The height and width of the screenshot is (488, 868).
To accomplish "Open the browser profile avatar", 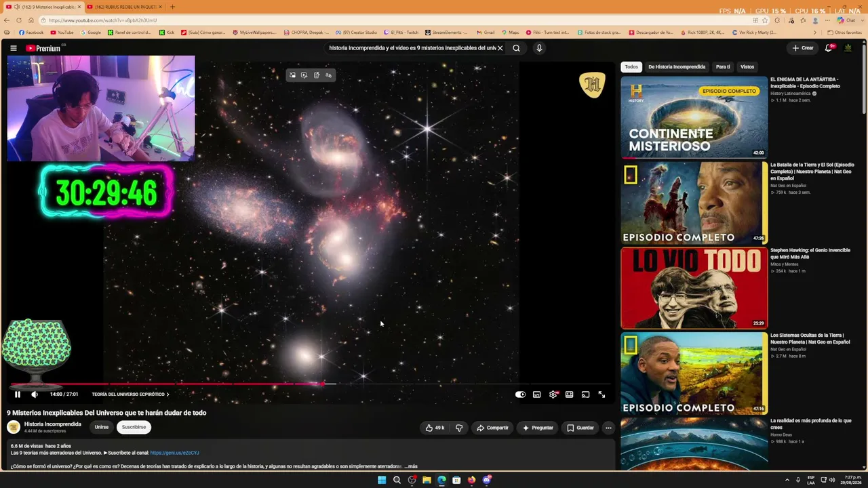I will click(x=814, y=20).
